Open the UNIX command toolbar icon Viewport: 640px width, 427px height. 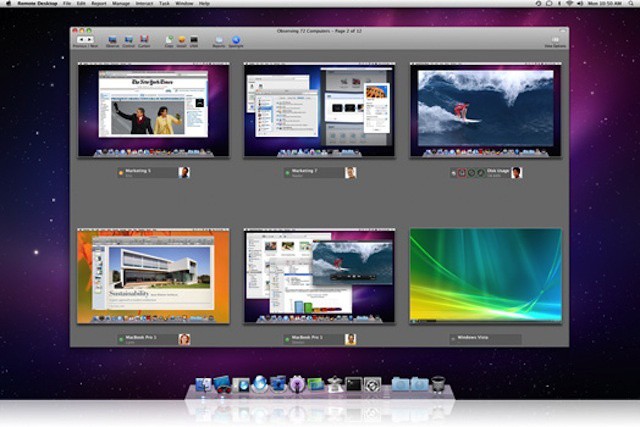point(194,40)
